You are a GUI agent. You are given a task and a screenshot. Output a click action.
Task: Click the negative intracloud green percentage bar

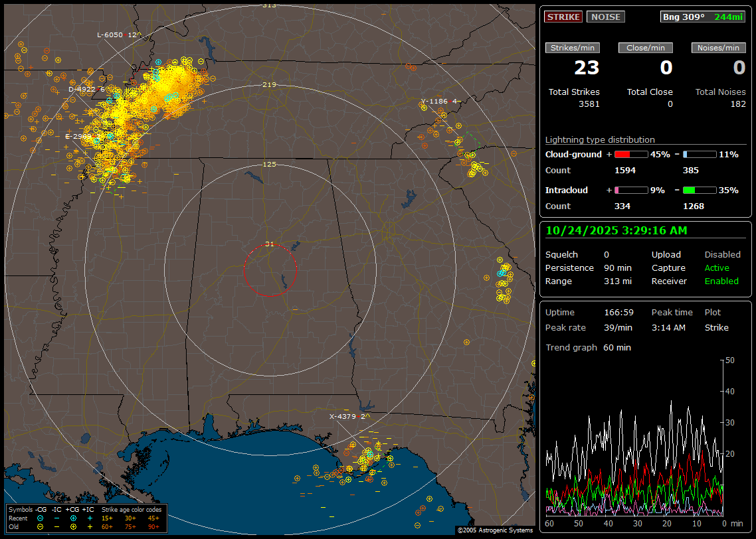(x=700, y=191)
